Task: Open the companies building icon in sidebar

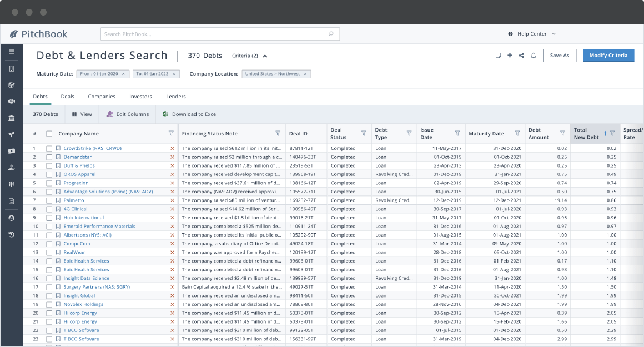Action: click(12, 69)
